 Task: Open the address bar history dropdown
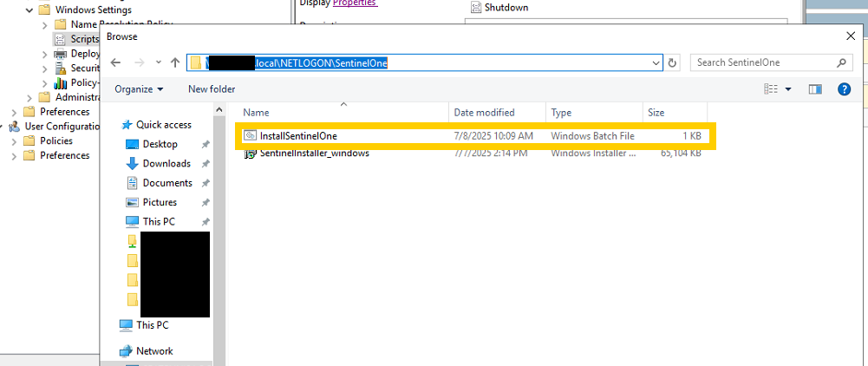(x=656, y=62)
